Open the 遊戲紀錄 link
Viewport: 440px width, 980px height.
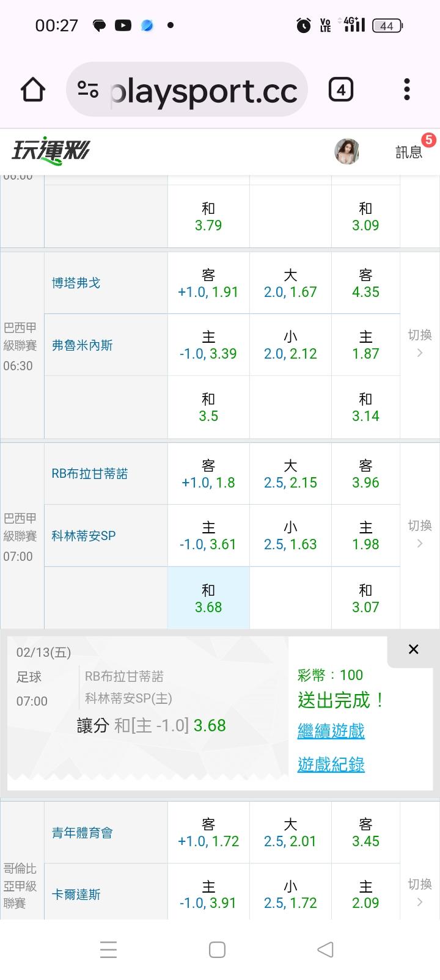(x=331, y=764)
